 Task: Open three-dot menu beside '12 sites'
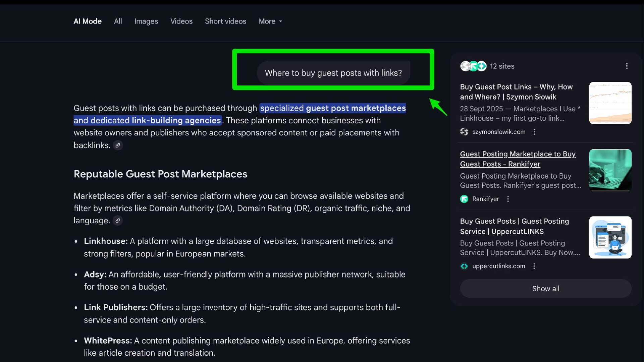(x=627, y=66)
